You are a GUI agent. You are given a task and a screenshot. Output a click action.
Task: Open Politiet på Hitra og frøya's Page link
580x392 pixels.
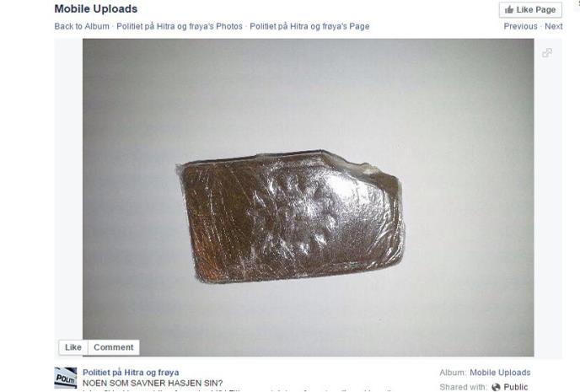309,26
